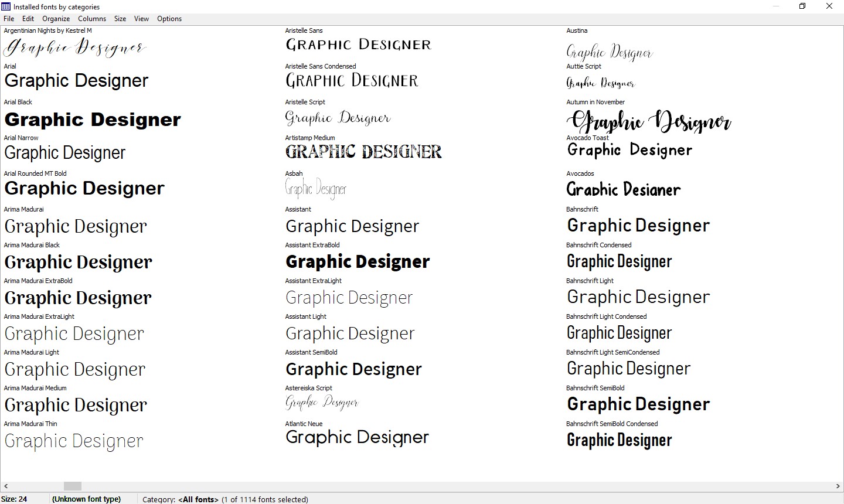Select the Arima Madurai Thin preview

pos(74,440)
